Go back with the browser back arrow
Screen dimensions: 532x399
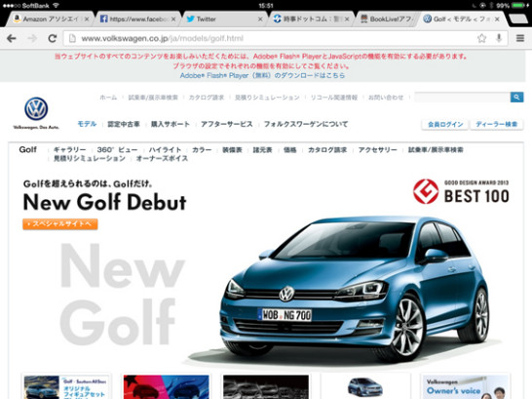click(12, 38)
